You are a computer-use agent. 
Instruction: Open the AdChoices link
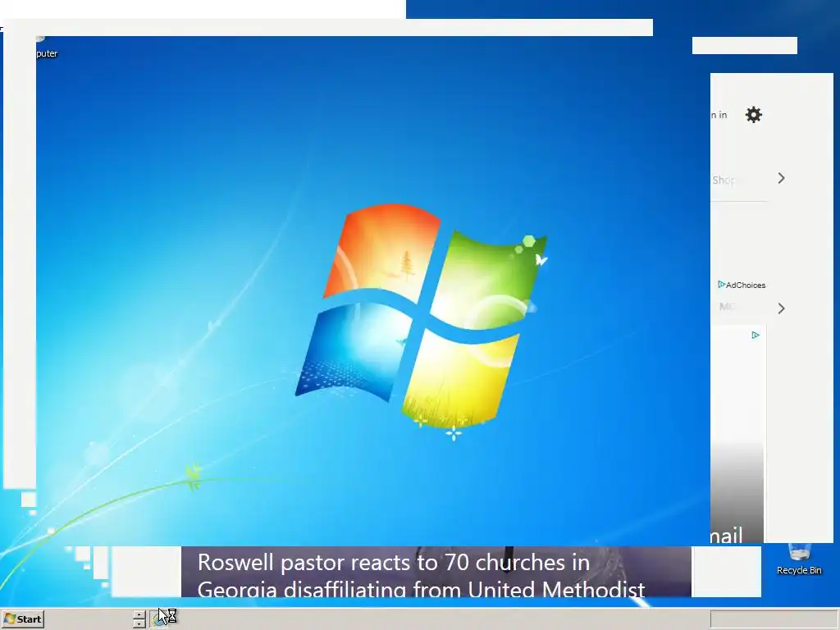pyautogui.click(x=742, y=285)
